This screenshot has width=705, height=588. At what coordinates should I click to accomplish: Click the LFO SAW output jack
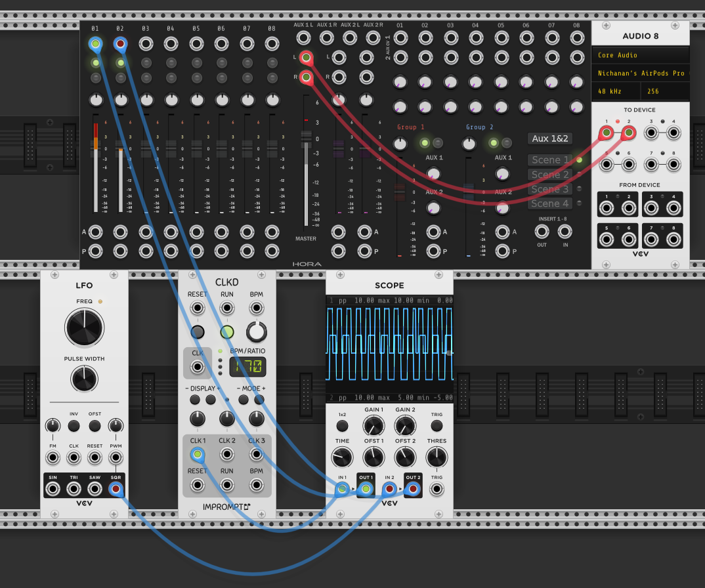pos(95,489)
